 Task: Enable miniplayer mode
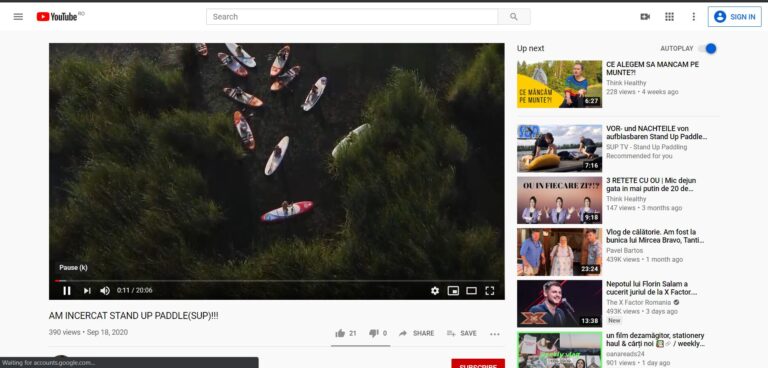(453, 291)
